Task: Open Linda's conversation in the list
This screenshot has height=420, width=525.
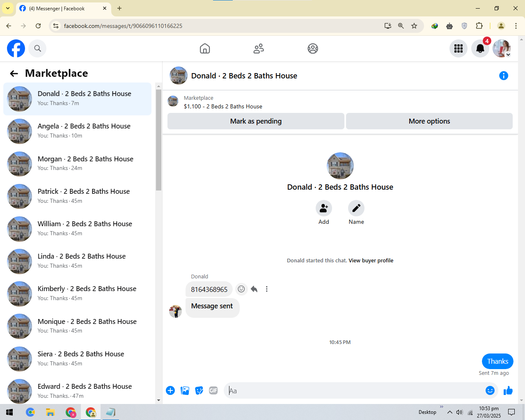Action: point(77,261)
